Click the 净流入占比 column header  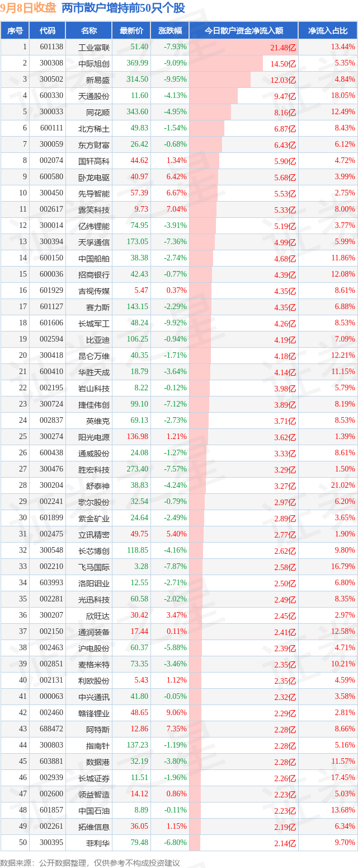click(x=328, y=31)
